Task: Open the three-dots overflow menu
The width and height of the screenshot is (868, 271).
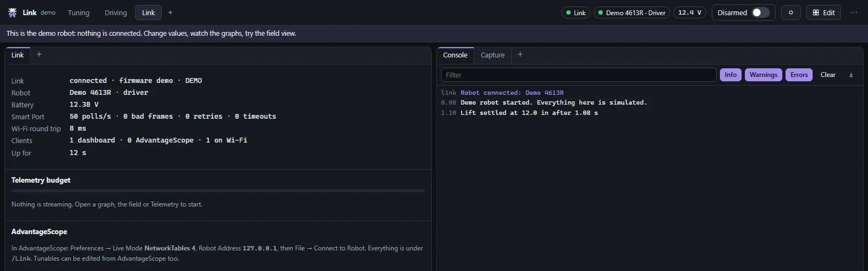Action: [854, 12]
